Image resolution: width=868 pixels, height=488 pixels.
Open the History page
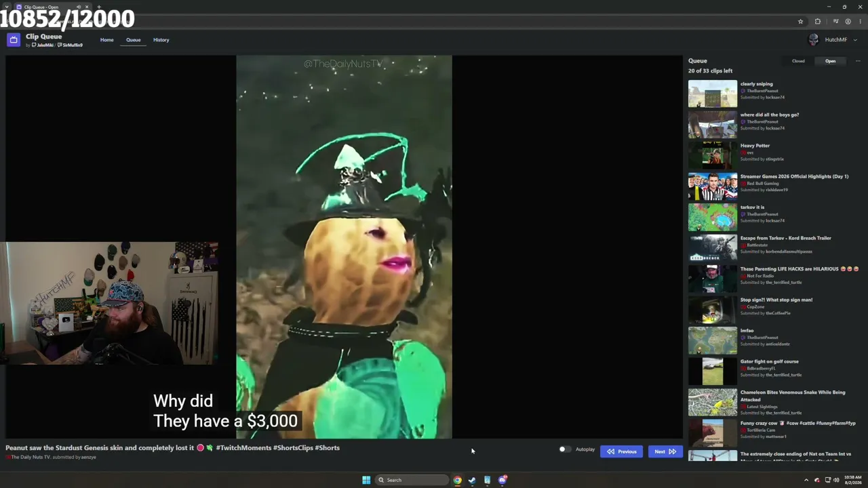pos(161,40)
